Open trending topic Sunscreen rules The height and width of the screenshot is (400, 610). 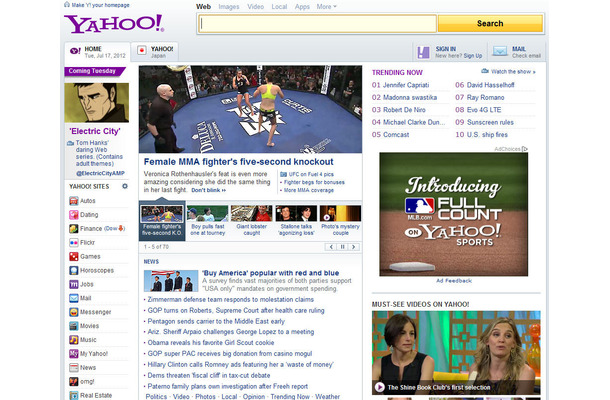point(490,122)
